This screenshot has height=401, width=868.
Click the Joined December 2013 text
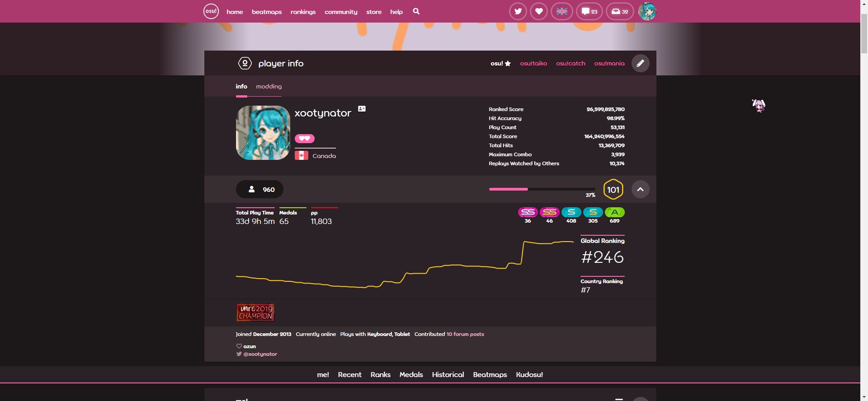[263, 334]
